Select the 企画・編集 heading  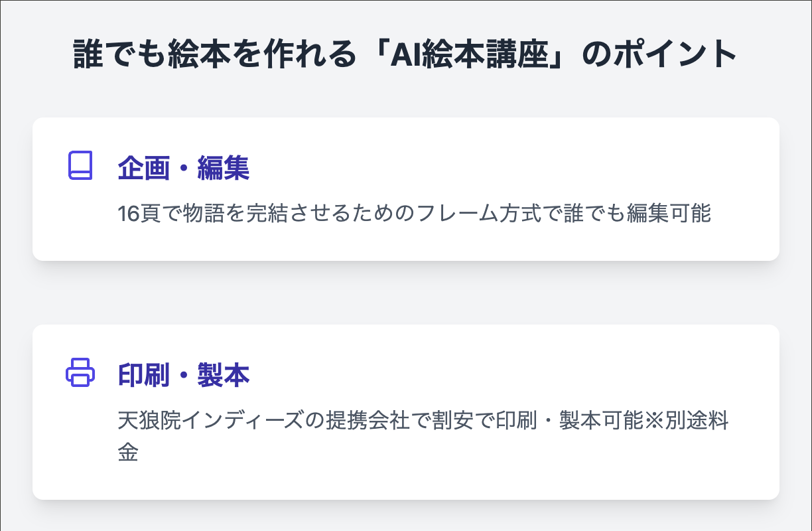184,169
